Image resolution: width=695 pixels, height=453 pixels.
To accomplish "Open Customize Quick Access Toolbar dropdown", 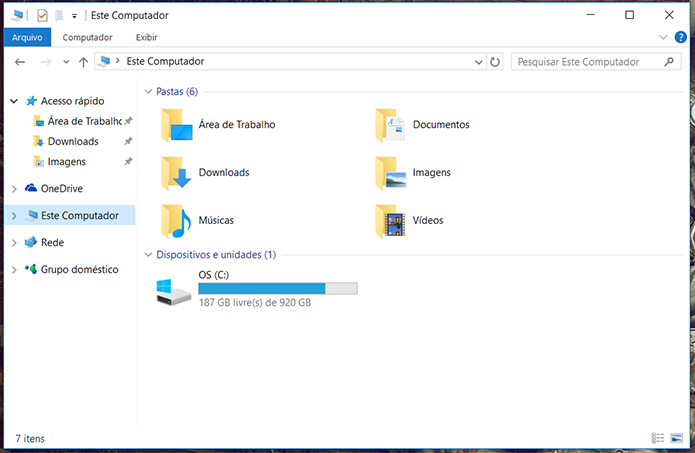I will tap(74, 16).
